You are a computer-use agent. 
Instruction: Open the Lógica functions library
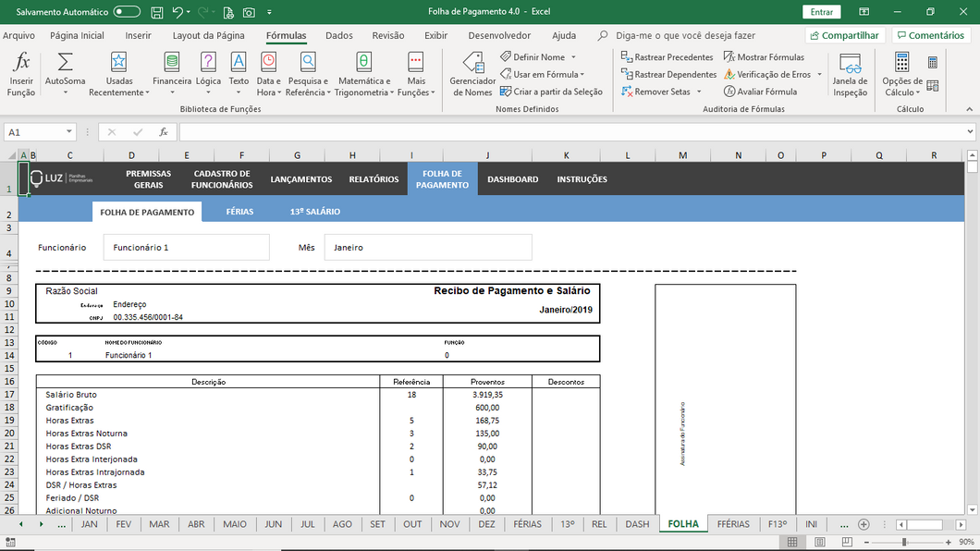[208, 74]
